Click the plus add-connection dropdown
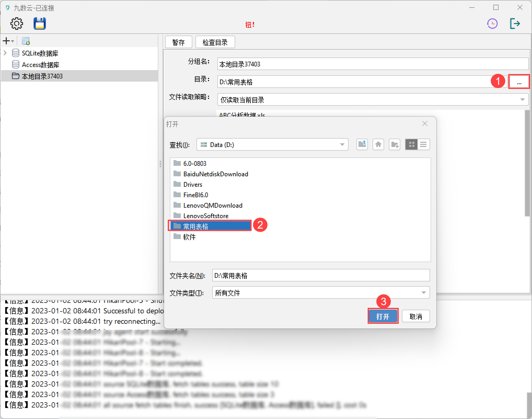The image size is (532, 419). (x=8, y=41)
